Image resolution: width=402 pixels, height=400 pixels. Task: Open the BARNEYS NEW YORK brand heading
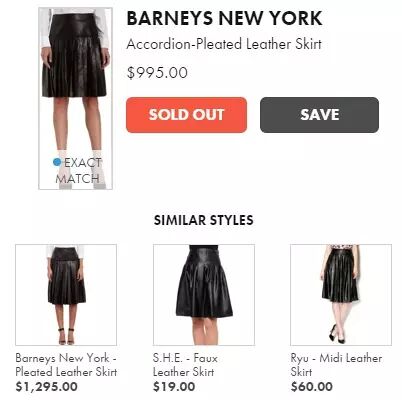224,18
